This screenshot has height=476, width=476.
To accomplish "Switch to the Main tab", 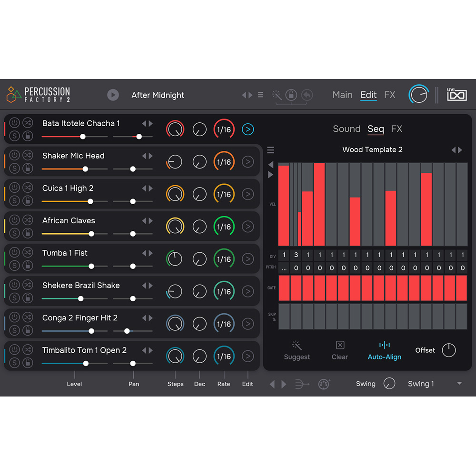I will 342,95.
